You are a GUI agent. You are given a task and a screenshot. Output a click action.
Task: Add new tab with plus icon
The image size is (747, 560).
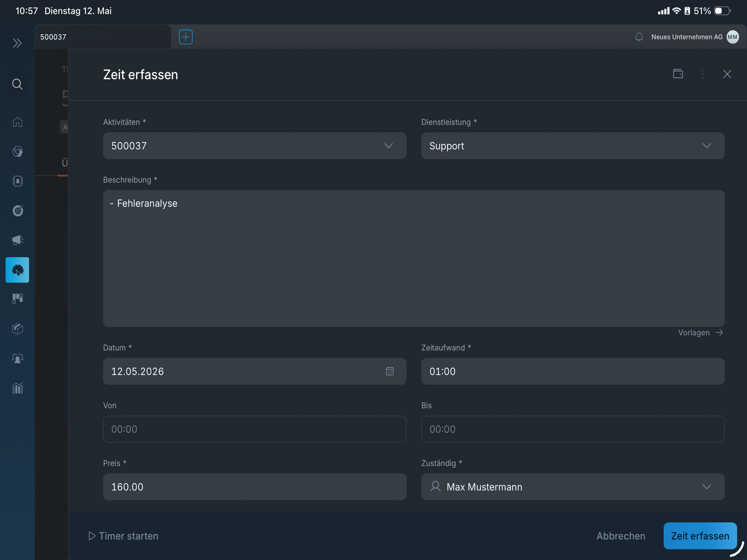click(x=186, y=37)
